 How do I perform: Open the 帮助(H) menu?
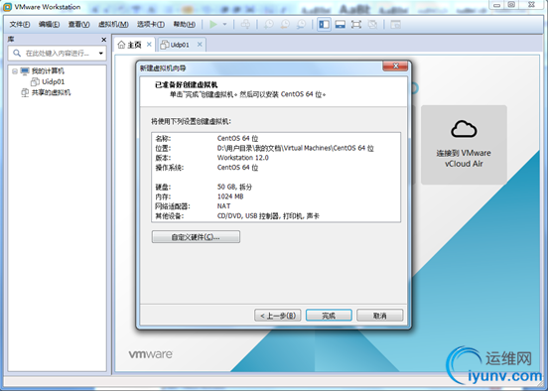point(185,24)
